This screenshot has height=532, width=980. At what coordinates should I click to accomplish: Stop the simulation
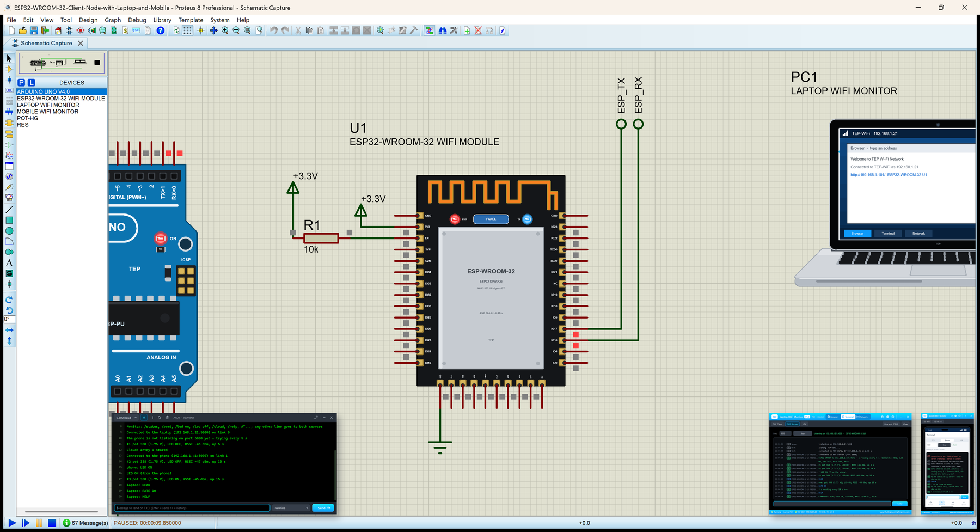pos(52,523)
